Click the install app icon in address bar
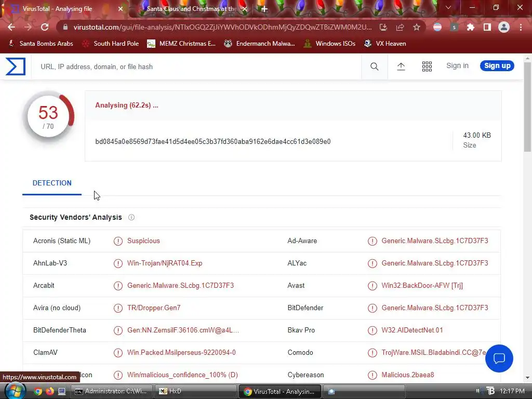Viewport: 532px width, 399px height. tap(383, 27)
